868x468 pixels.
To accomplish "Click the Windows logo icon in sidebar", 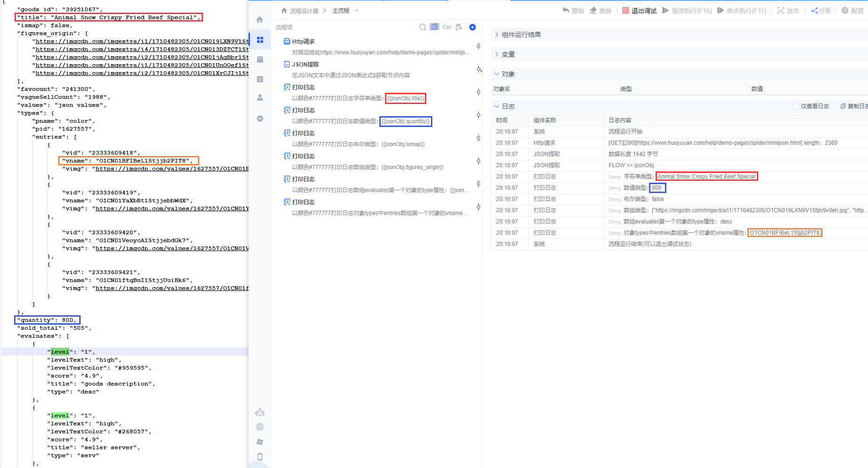I will pos(260,442).
